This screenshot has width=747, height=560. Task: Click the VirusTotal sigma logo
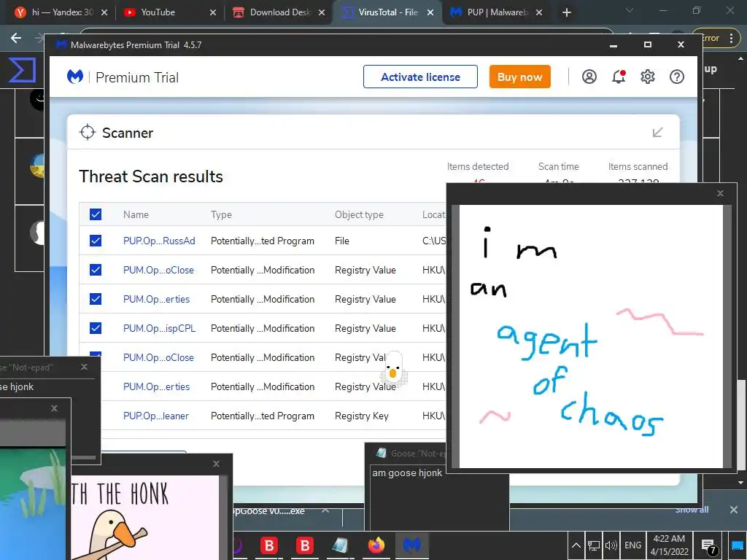(x=23, y=69)
